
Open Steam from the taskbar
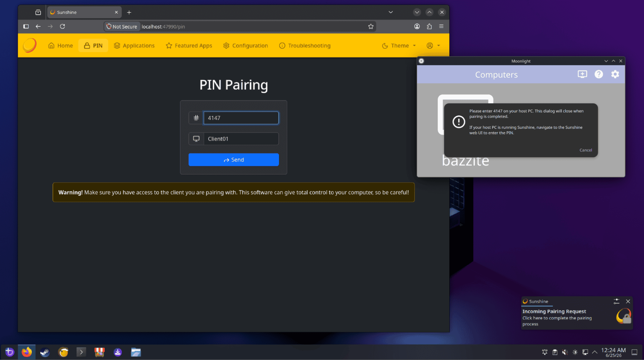pyautogui.click(x=45, y=352)
